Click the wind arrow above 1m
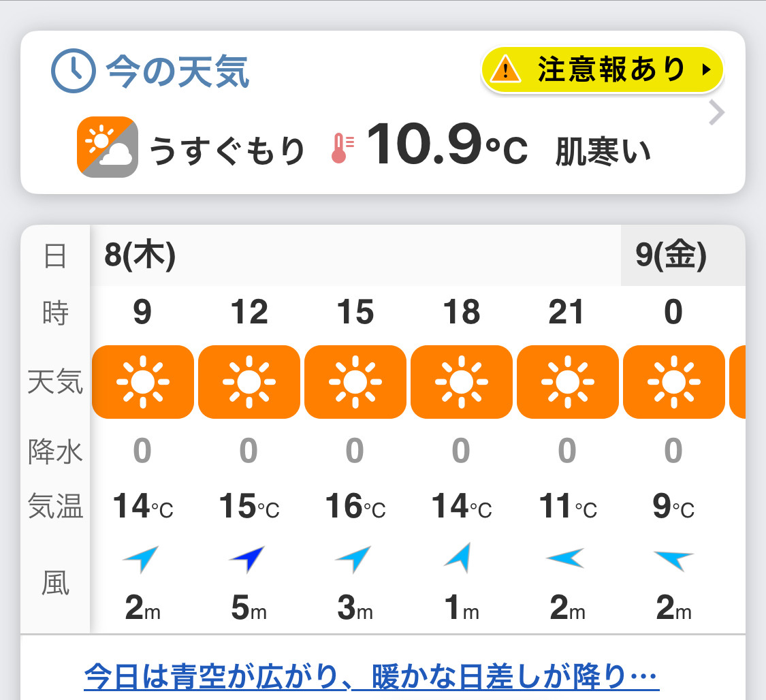 (459, 558)
